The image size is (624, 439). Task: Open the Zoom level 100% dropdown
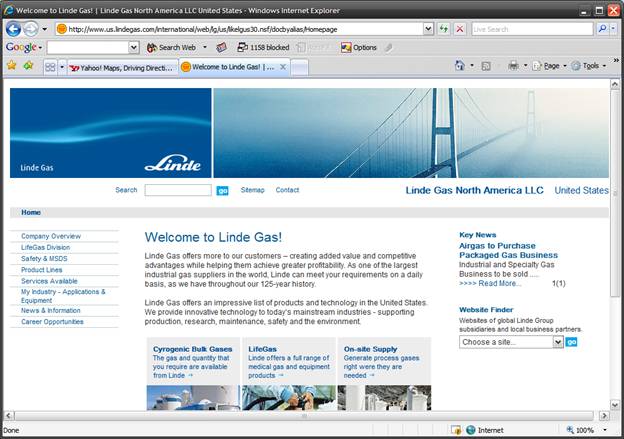[x=605, y=430]
